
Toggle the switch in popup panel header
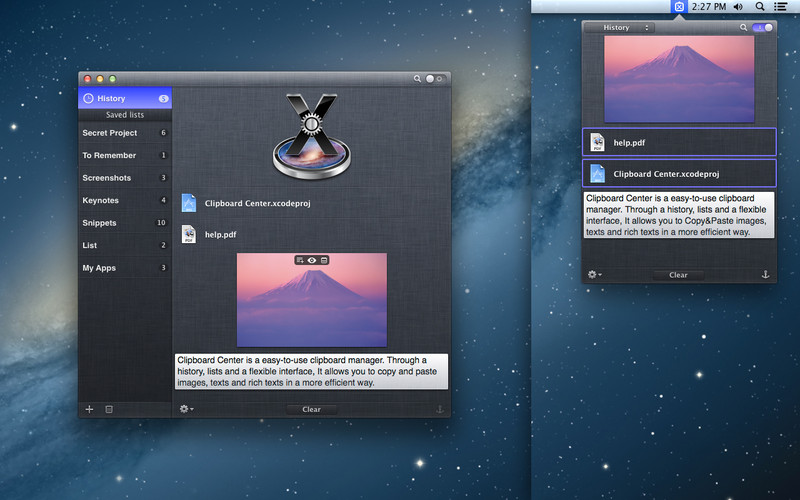[x=762, y=28]
